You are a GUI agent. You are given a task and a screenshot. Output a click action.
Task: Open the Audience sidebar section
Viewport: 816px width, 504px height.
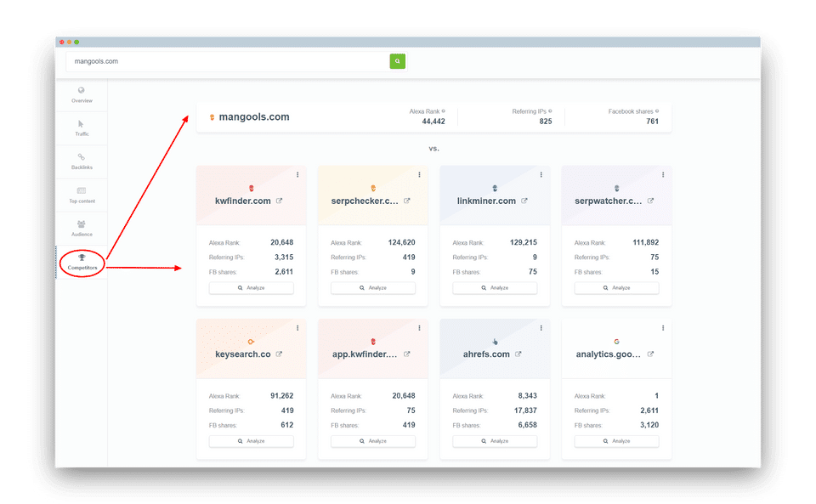tap(82, 229)
